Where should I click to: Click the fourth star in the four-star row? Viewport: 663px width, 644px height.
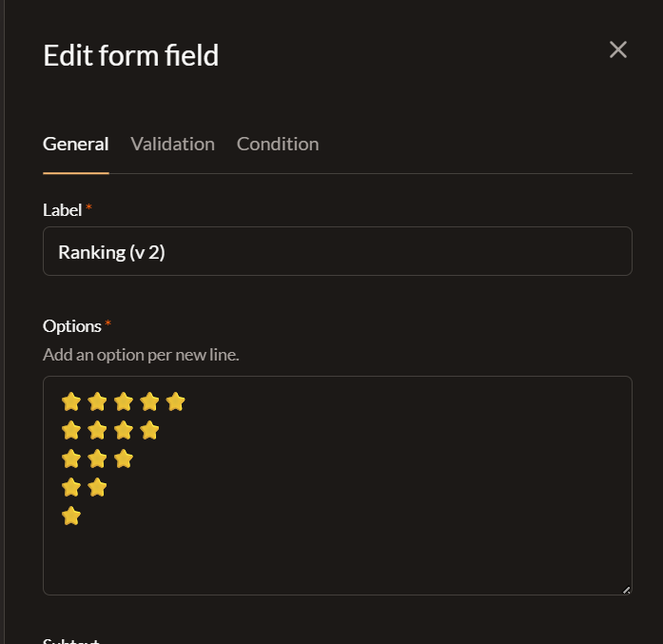149,431
